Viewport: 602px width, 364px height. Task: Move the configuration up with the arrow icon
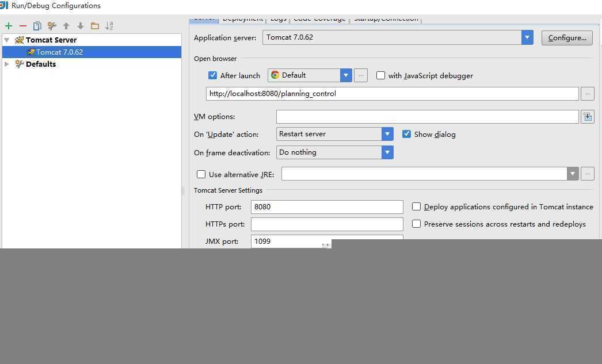point(66,26)
